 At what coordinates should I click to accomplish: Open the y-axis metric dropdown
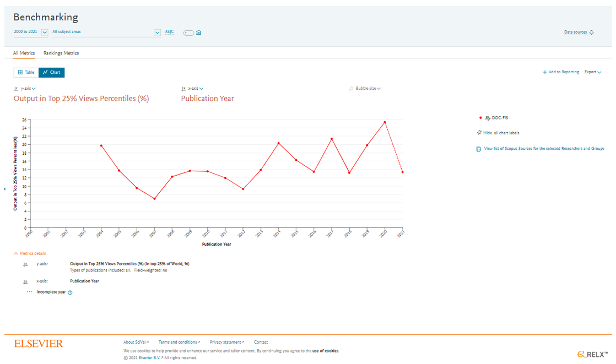[x=28, y=88]
